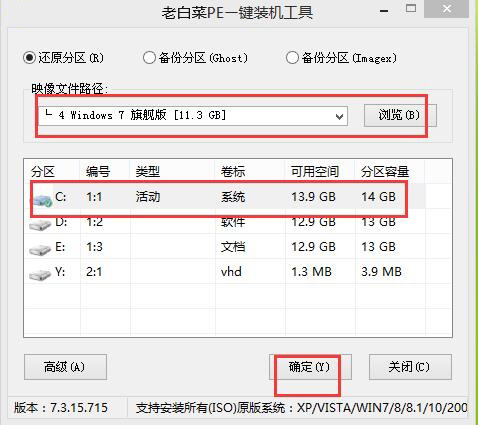Select the 2:1 partition number cell
Image resolution: width=478 pixels, height=425 pixels.
click(x=94, y=272)
